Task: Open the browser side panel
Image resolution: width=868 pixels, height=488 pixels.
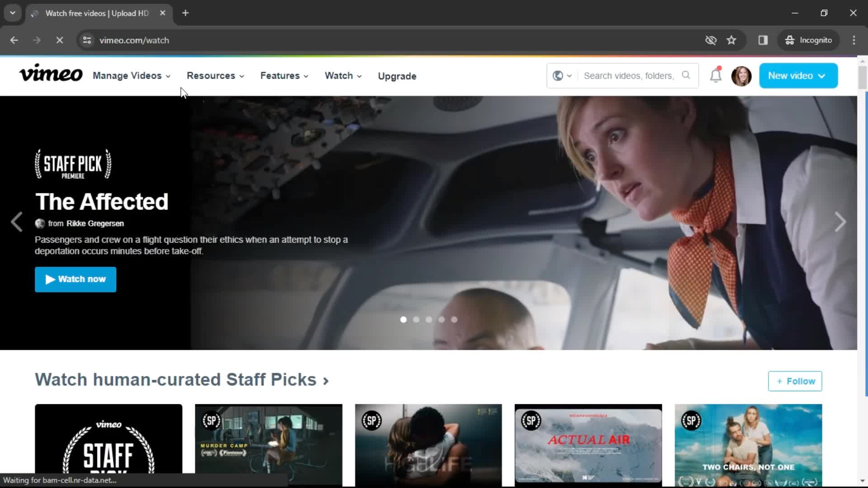Action: tap(763, 40)
